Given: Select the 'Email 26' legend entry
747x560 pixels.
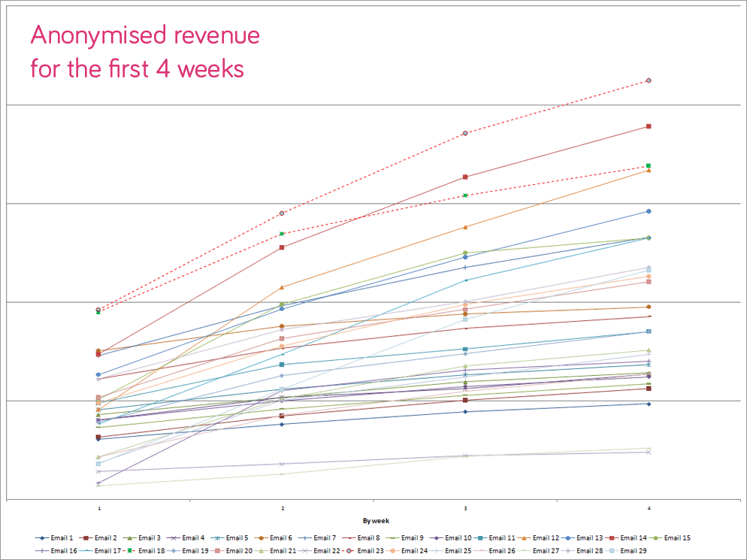Looking at the screenshot, I should [x=494, y=550].
